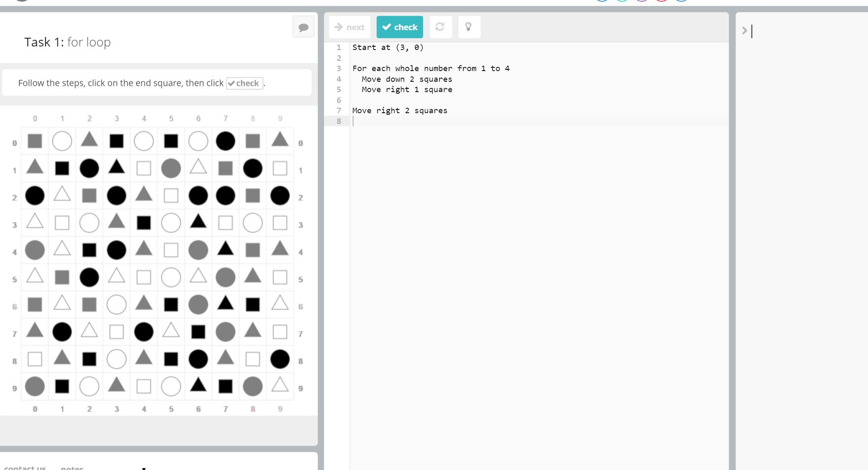Select the black triangle at column 7, row 6
868x470 pixels.
pos(225,304)
